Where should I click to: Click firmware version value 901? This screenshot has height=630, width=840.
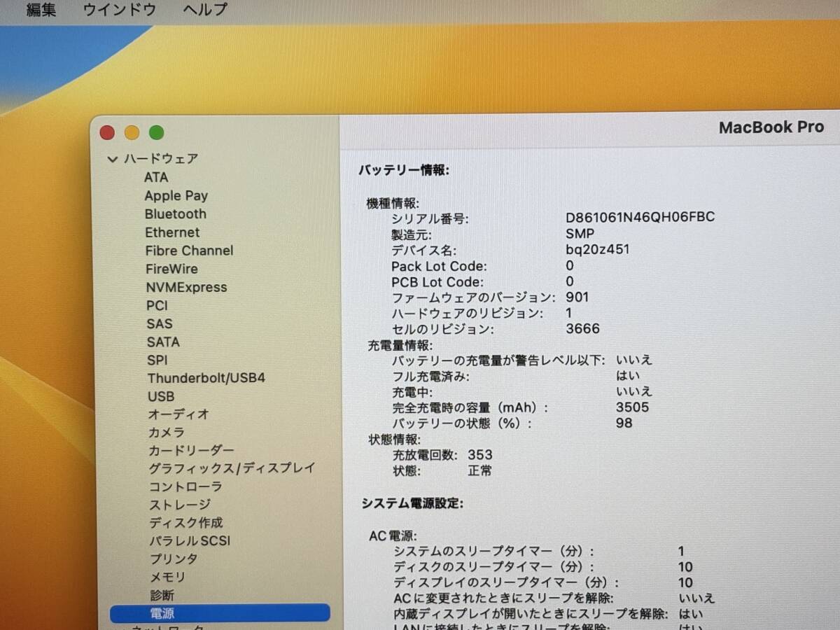(x=577, y=297)
